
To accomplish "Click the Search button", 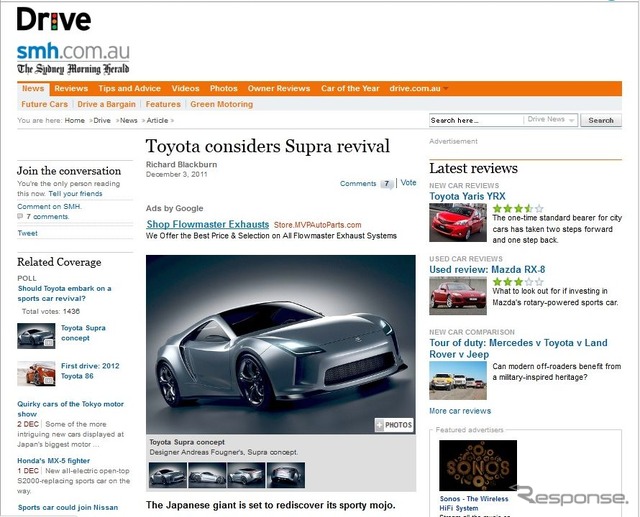I will click(601, 120).
